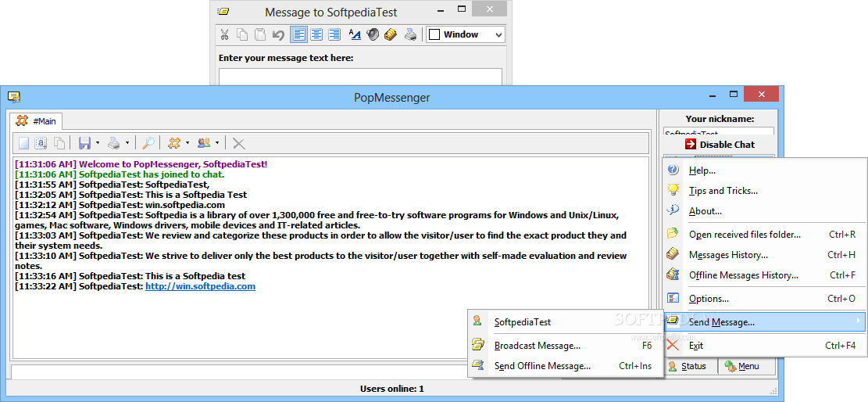Click the Copy icon in message window toolbar
Viewport: 868px width, 402px height.
(x=242, y=34)
